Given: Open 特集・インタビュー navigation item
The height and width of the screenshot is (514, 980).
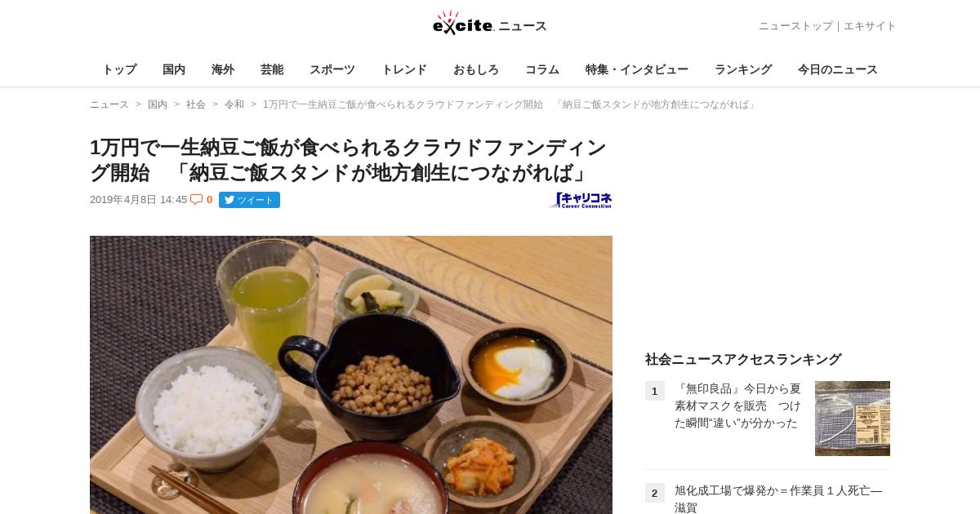Looking at the screenshot, I should click(637, 69).
